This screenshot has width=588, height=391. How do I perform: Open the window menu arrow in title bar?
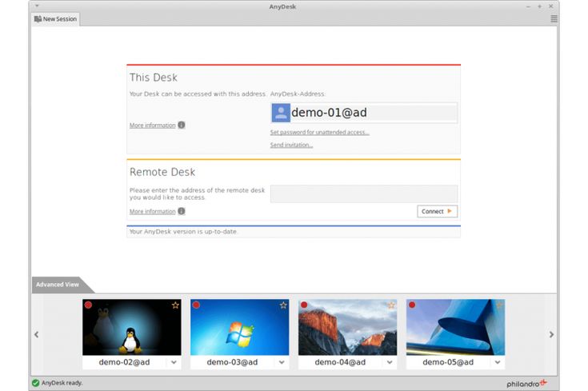point(37,6)
